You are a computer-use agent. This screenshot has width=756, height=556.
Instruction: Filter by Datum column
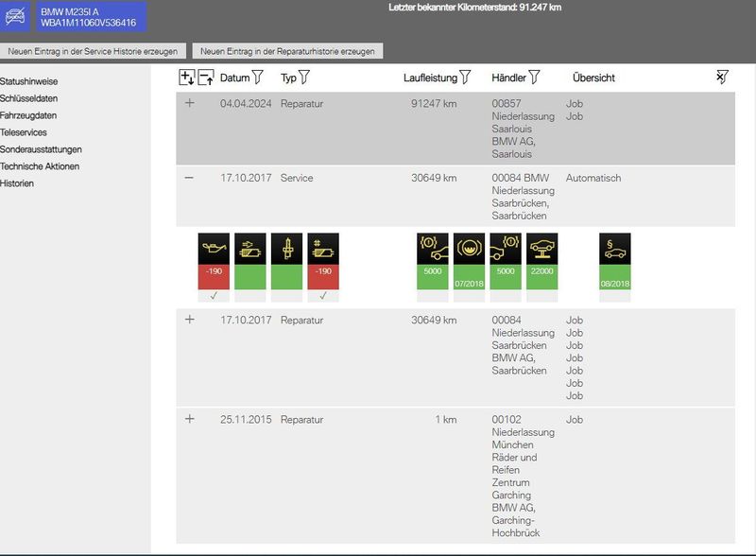coord(258,78)
